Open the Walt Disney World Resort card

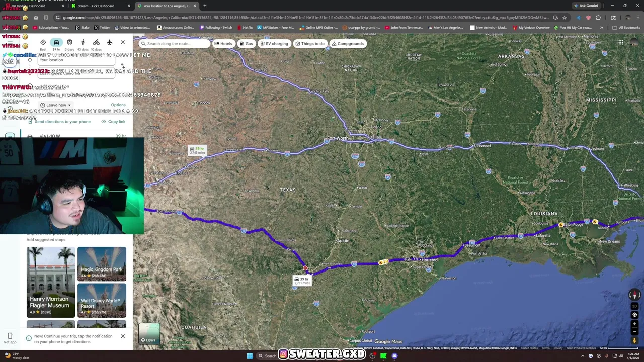click(x=102, y=300)
